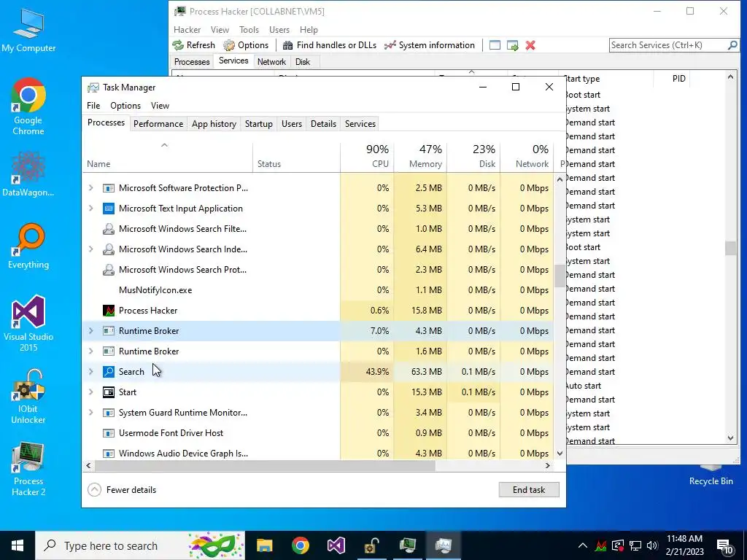Click Process Hacker taskbar button
This screenshot has height=560, width=747.
(407, 545)
